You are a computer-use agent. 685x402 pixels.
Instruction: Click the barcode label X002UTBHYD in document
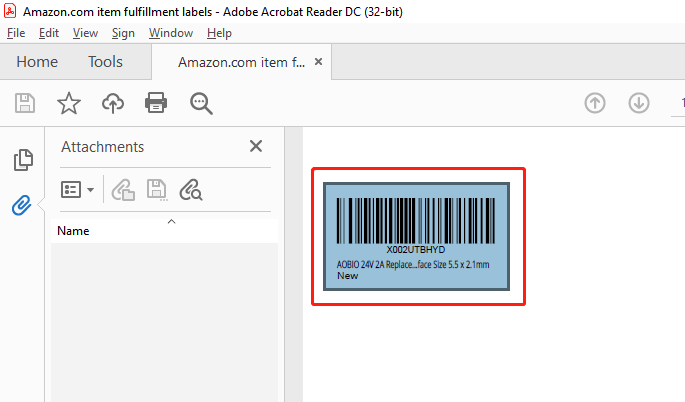pyautogui.click(x=416, y=250)
